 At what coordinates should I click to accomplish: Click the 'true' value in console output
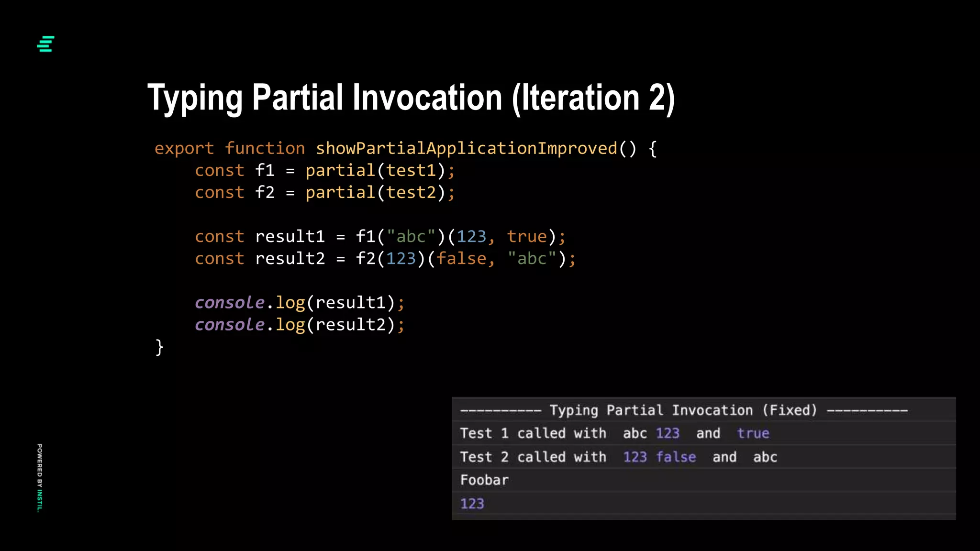pos(753,433)
